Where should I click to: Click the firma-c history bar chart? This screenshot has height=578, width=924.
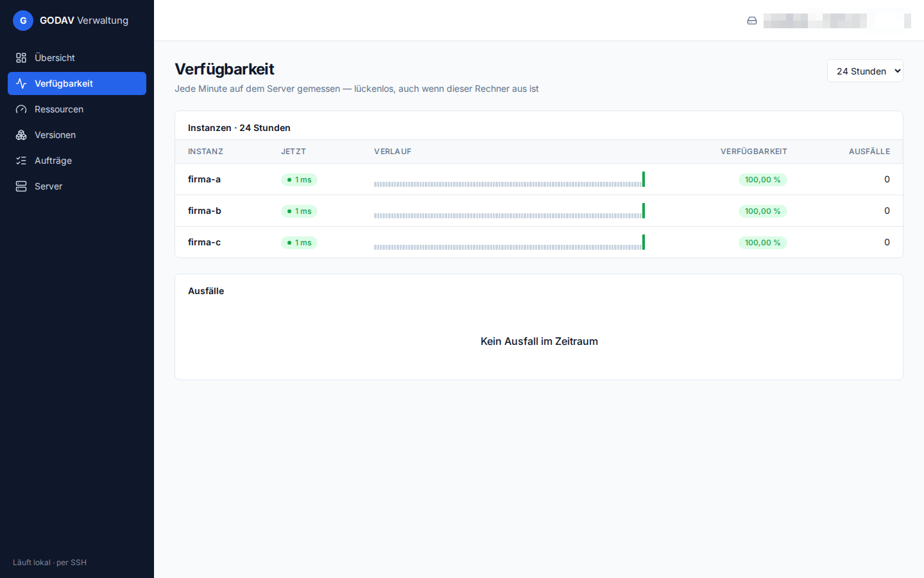pyautogui.click(x=509, y=242)
